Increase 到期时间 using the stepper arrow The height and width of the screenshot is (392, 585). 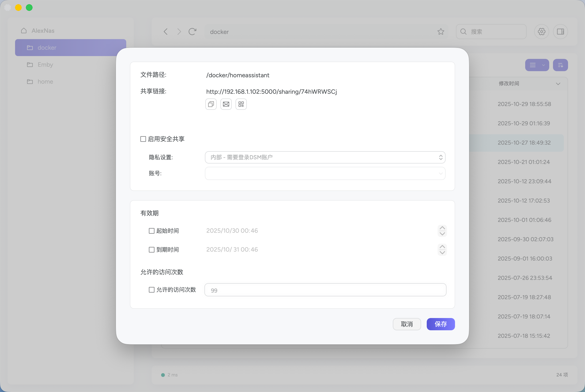pyautogui.click(x=442, y=247)
